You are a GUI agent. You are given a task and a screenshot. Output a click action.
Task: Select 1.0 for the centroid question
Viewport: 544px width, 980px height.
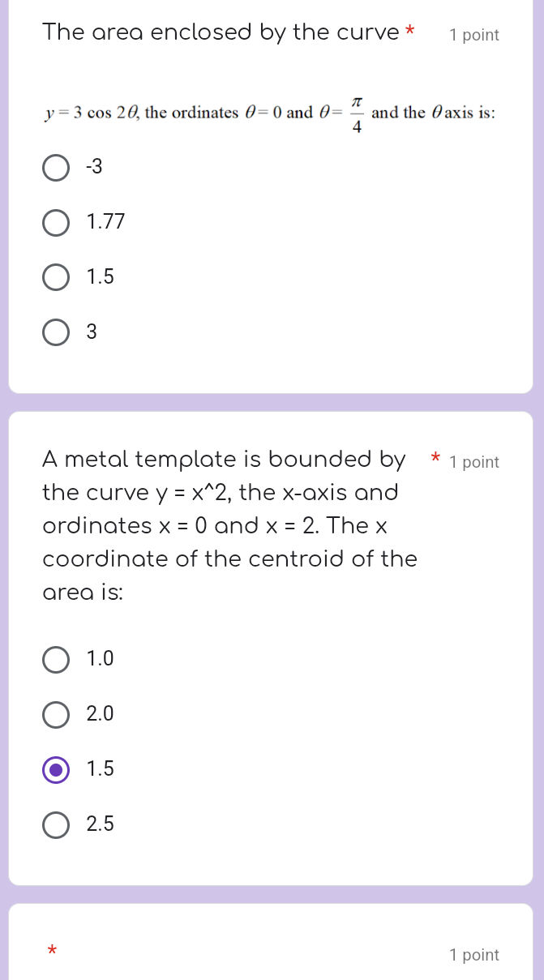click(x=55, y=660)
